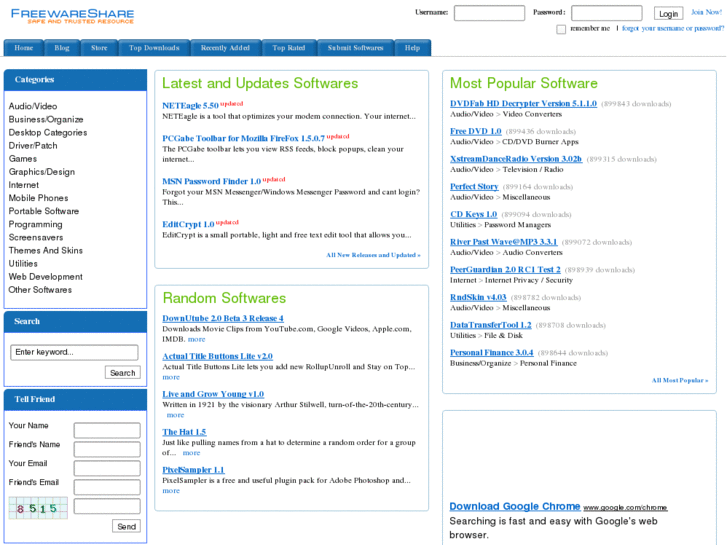Screen dimensions: 727x545
Task: Open the Portable Software category
Action: click(x=44, y=211)
